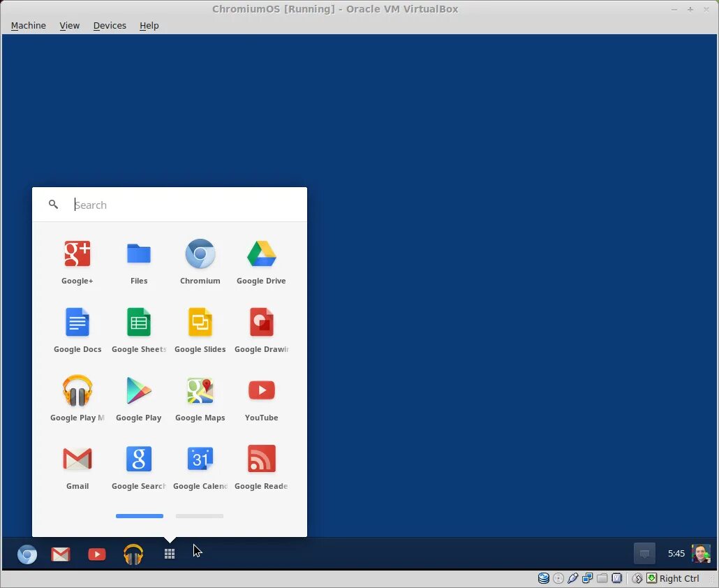Open the Machine menu
The height and width of the screenshot is (588, 719).
(29, 26)
